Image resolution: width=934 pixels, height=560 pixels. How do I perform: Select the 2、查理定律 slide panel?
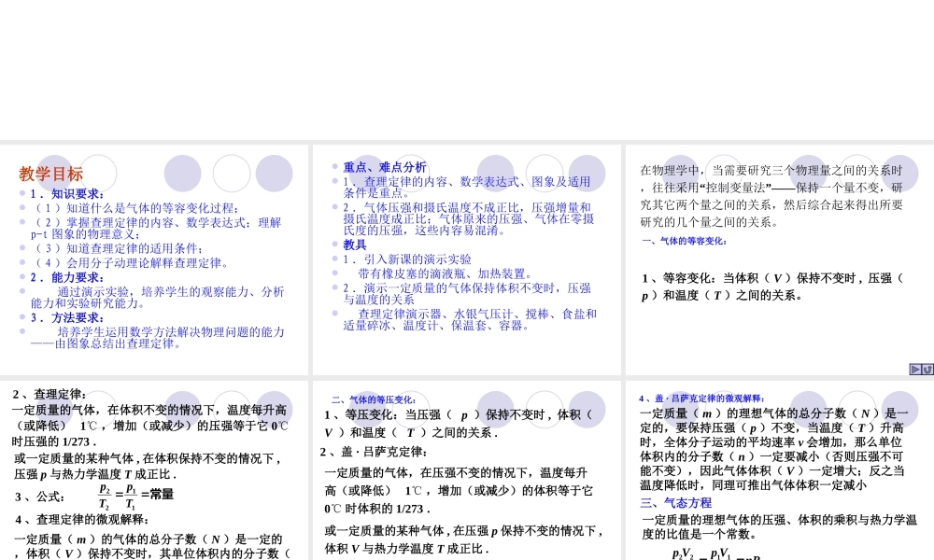point(154,467)
